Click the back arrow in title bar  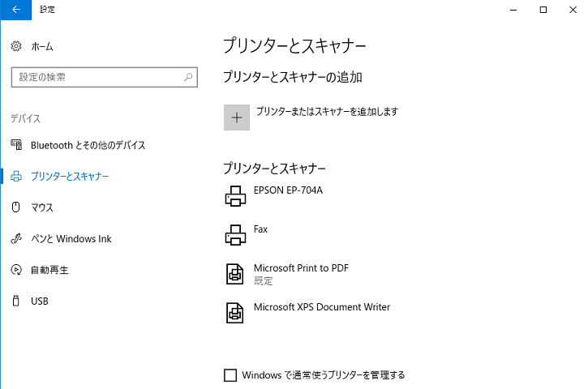(x=15, y=10)
